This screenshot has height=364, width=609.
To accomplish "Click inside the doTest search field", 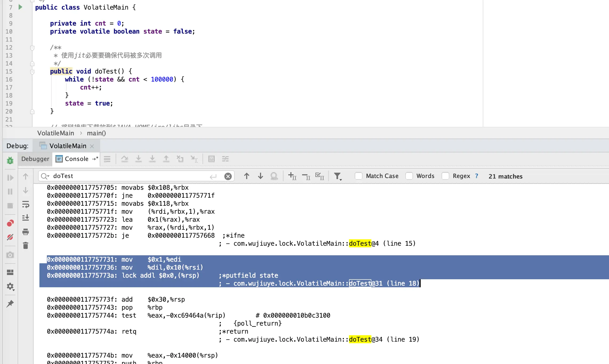I will (128, 176).
